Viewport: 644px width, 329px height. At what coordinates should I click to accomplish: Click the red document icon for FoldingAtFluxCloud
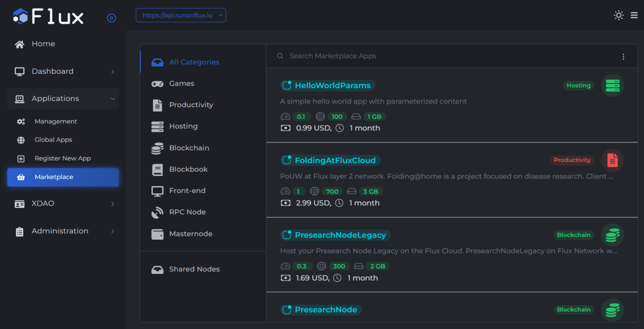612,160
